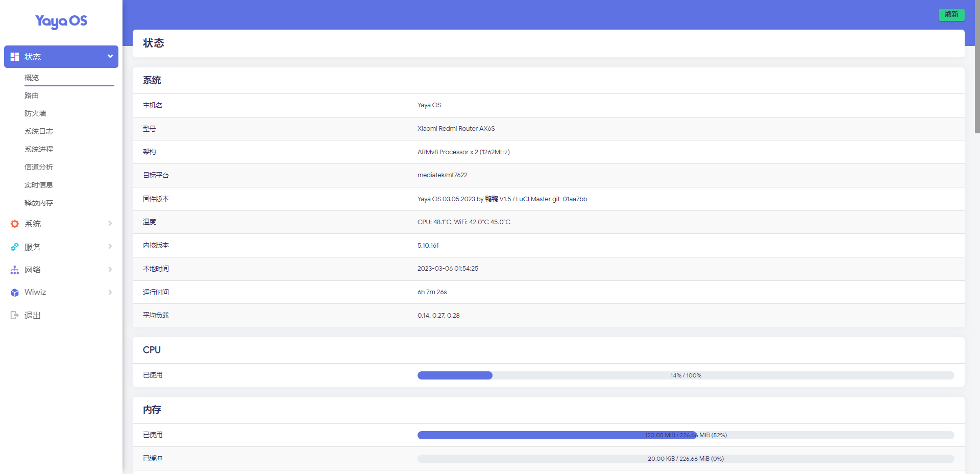Click the 退出 logout icon
980x474 pixels.
pyautogui.click(x=14, y=315)
